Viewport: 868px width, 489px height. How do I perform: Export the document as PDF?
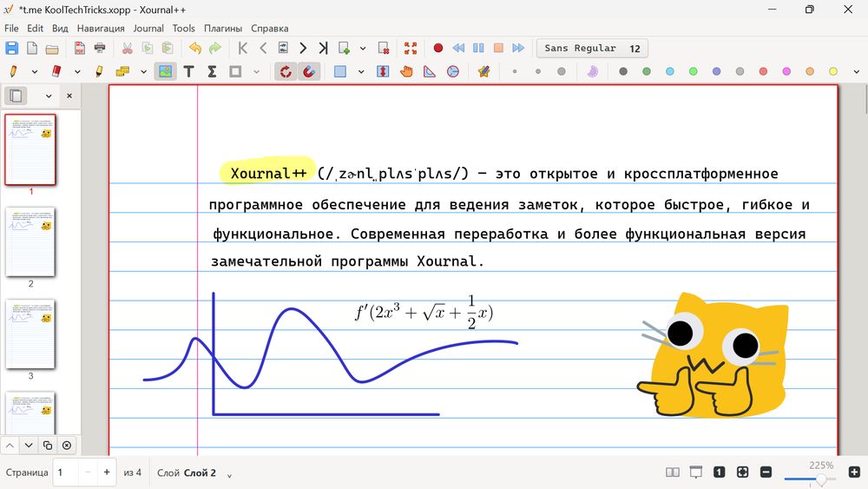pyautogui.click(x=80, y=48)
